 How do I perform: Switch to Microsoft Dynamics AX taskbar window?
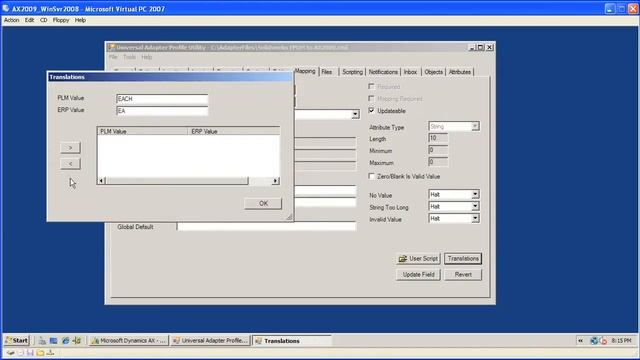[x=129, y=340]
